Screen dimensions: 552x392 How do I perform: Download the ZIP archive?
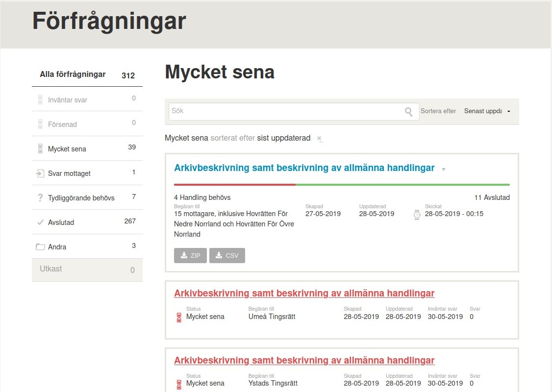[x=190, y=255]
